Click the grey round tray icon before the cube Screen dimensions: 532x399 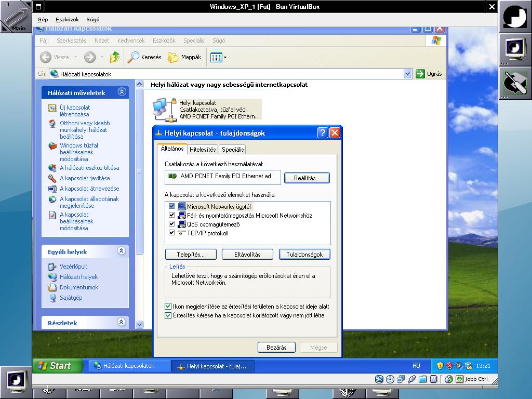(x=459, y=366)
